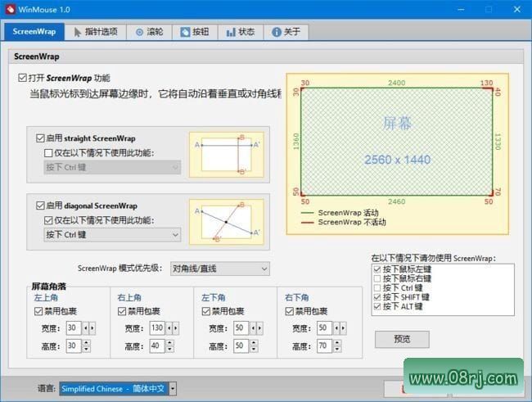Uncheck 按下 SHIFT 键 in exclusion list
This screenshot has height=402, width=532.
[377, 297]
